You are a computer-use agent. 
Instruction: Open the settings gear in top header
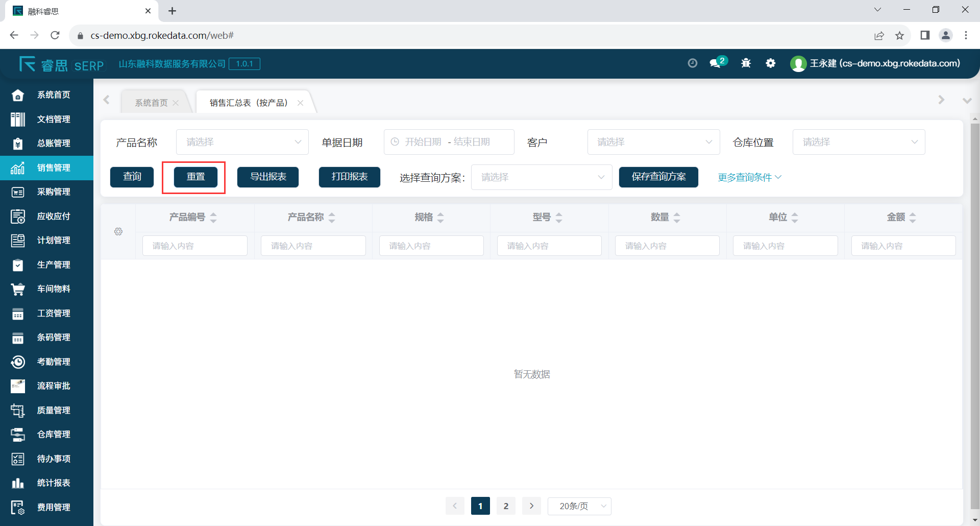(770, 63)
